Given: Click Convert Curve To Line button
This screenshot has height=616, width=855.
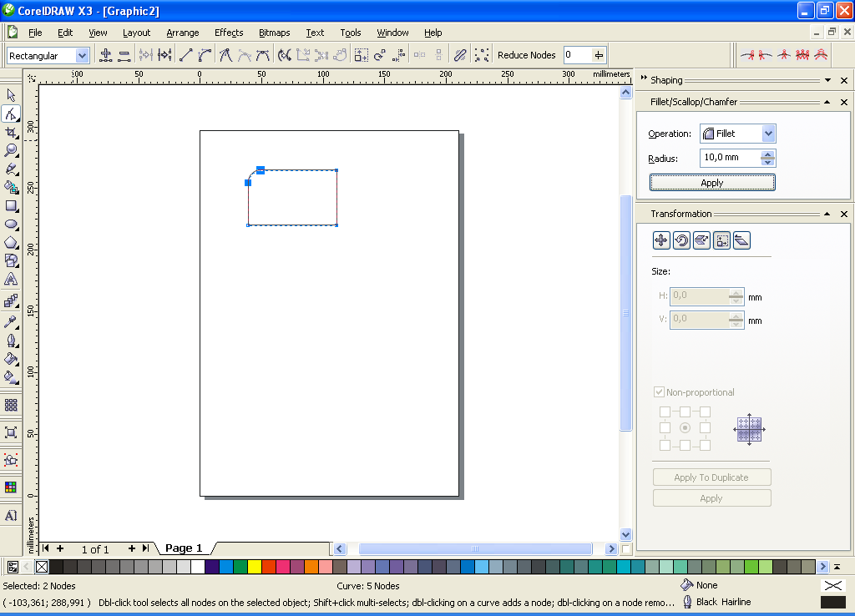Looking at the screenshot, I should 186,55.
